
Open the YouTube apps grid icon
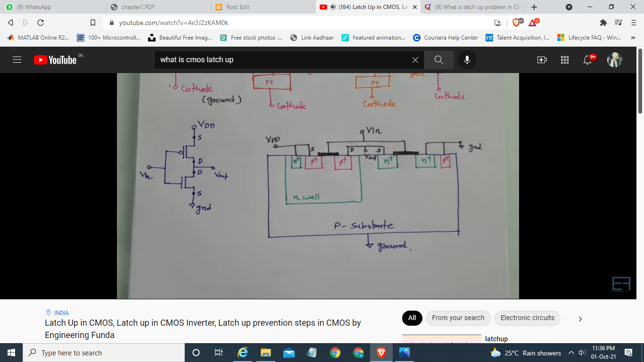[x=564, y=60]
